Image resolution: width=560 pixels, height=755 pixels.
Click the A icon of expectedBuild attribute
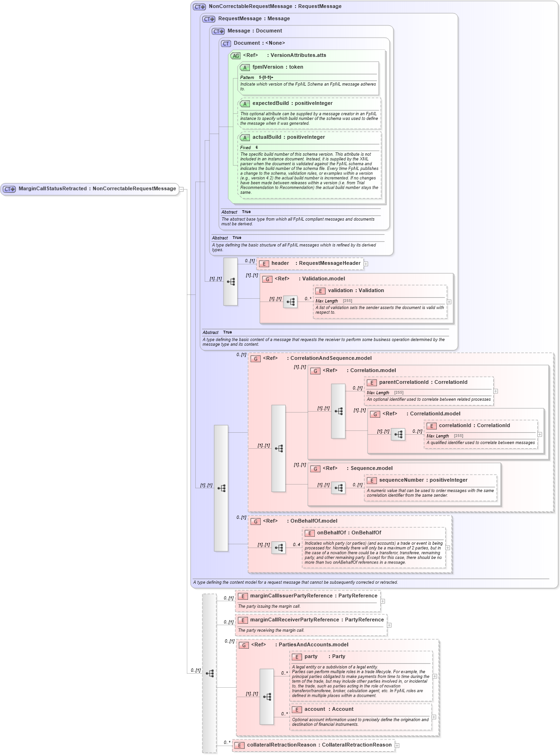pyautogui.click(x=245, y=104)
